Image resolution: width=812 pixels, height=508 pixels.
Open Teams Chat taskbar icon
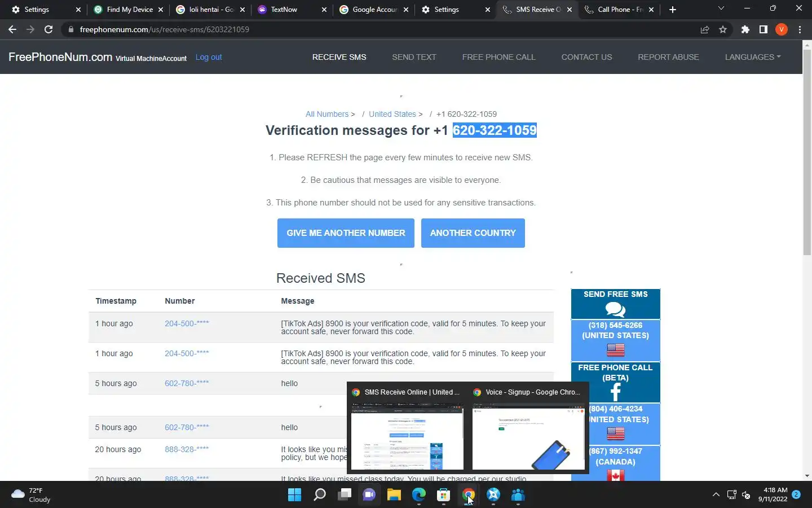[369, 495]
